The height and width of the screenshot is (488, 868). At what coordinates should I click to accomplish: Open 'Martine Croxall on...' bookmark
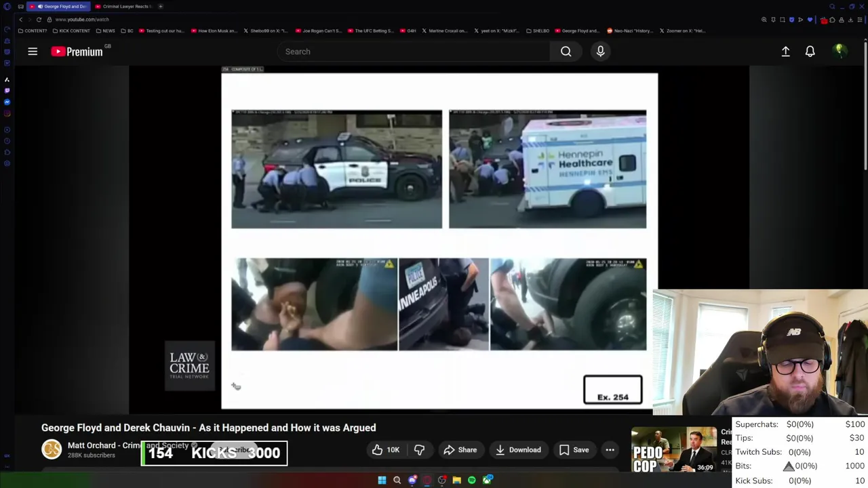click(x=445, y=30)
